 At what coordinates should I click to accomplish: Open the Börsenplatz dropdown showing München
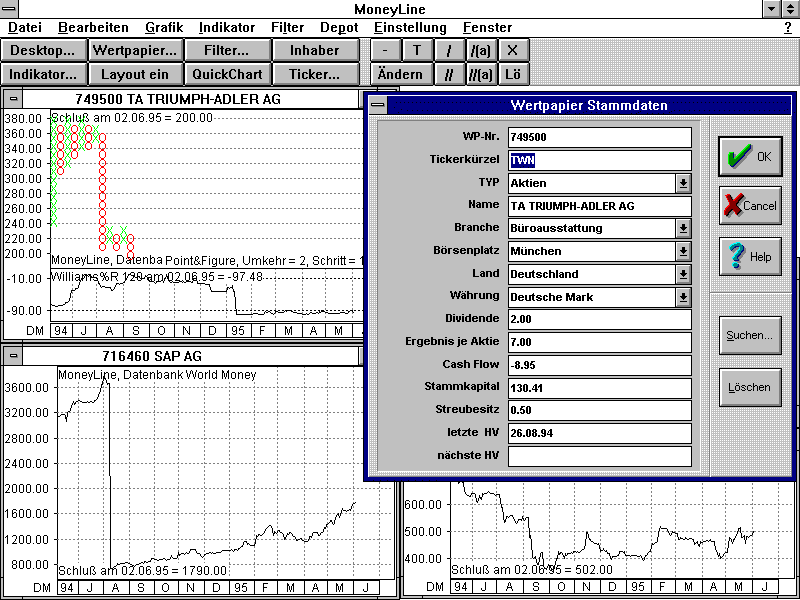(x=683, y=252)
